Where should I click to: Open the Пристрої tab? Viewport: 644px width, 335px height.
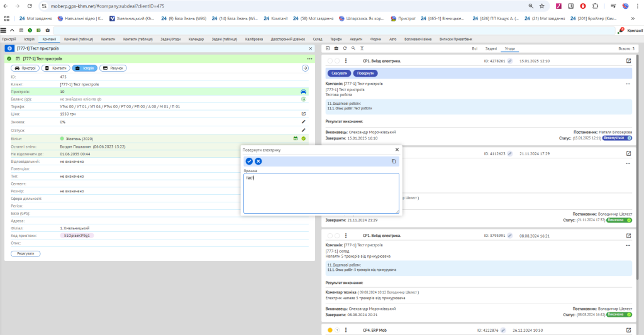coord(9,39)
